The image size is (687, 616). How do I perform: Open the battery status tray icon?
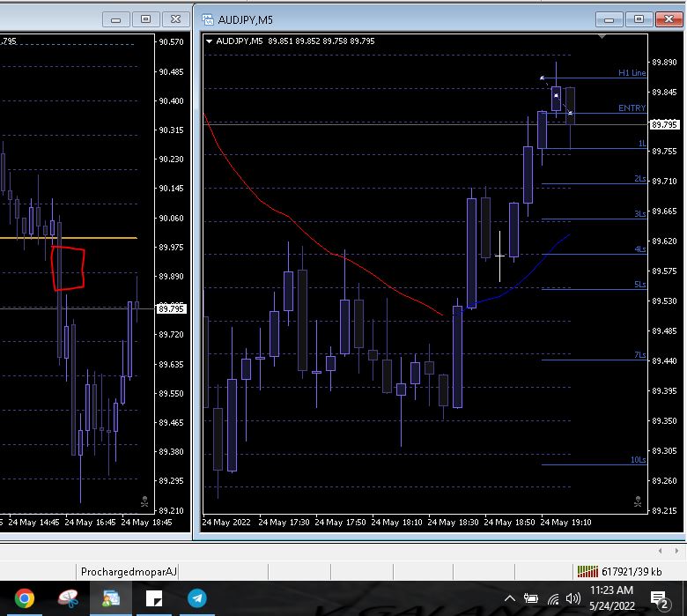[530, 598]
